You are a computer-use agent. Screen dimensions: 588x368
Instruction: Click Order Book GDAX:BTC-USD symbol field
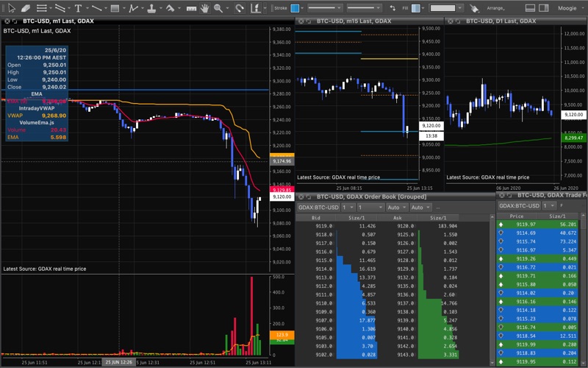318,208
